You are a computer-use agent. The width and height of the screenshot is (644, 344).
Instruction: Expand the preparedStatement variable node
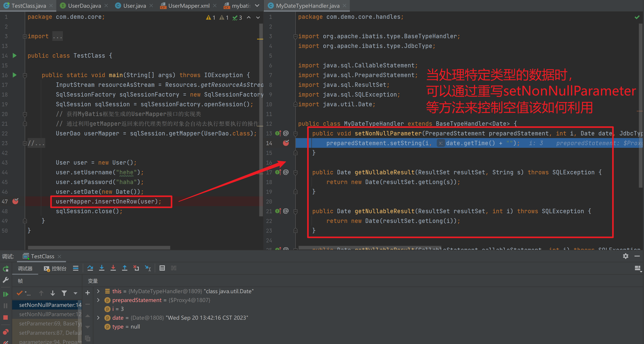[x=98, y=300]
